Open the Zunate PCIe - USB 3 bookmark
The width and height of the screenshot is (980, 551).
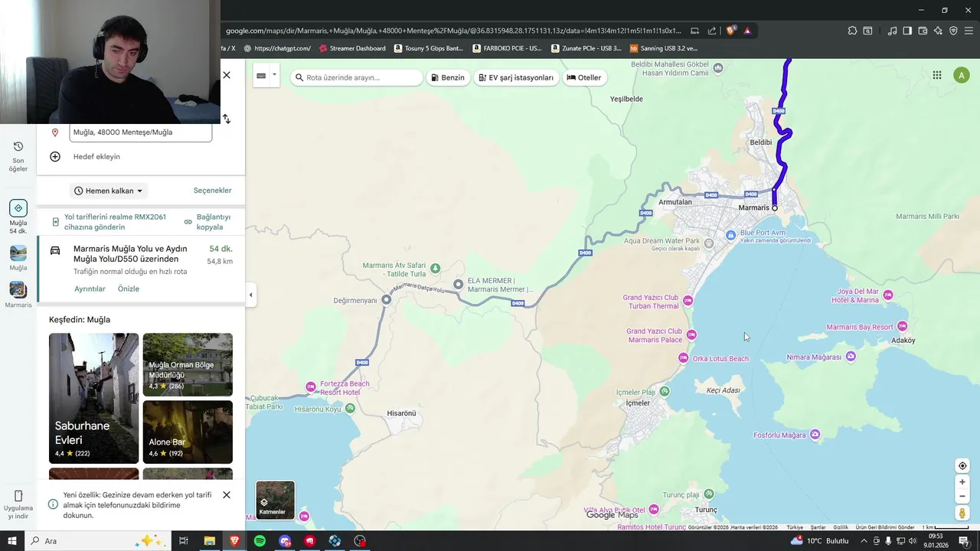coord(586,48)
